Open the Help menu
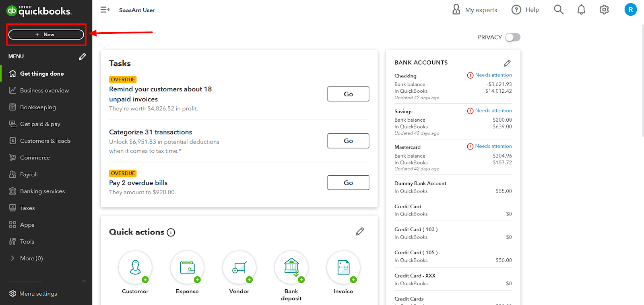This screenshot has width=644, height=305. tap(525, 10)
